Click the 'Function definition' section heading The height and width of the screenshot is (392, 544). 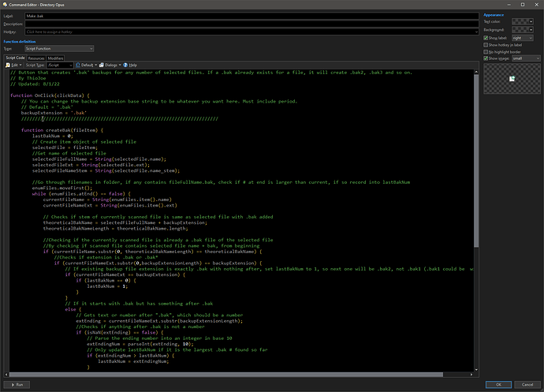[20, 42]
